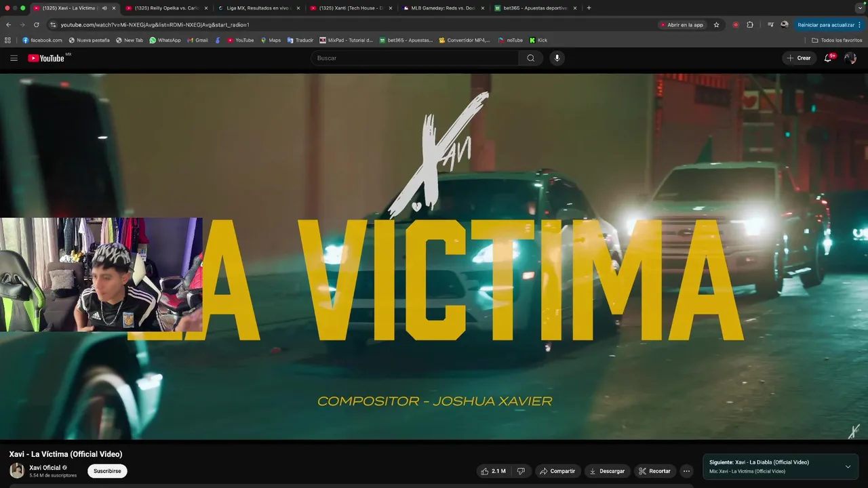This screenshot has width=868, height=488.
Task: Open more actions three-dot menu under video
Action: tap(686, 471)
